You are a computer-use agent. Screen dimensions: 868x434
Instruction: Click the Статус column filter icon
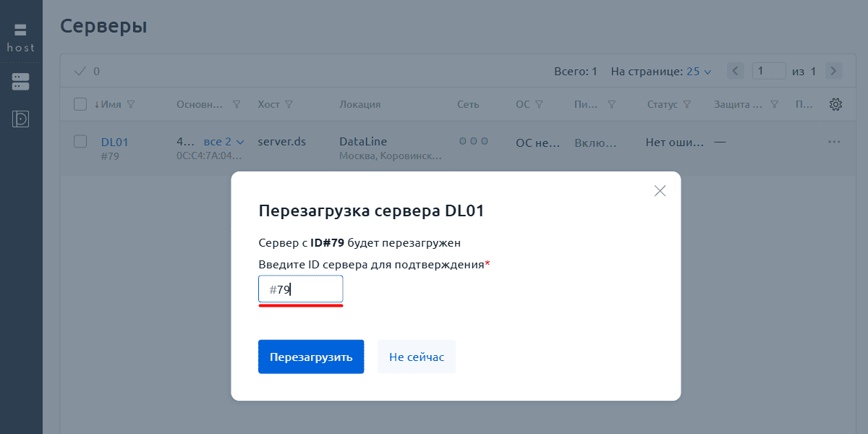(687, 104)
